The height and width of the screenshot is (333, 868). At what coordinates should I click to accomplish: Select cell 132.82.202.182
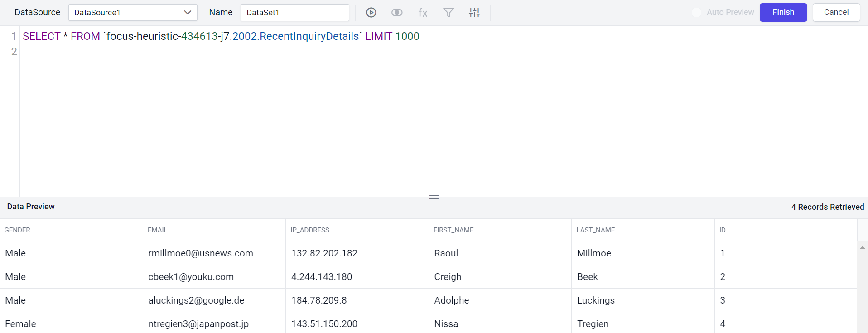coord(357,253)
